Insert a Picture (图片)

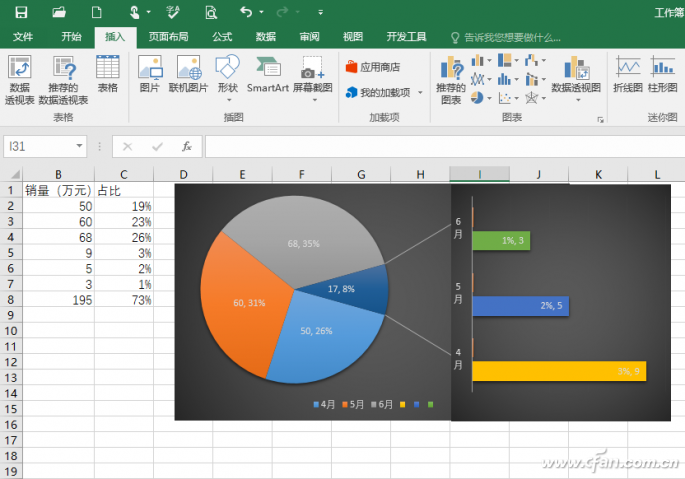tap(150, 73)
